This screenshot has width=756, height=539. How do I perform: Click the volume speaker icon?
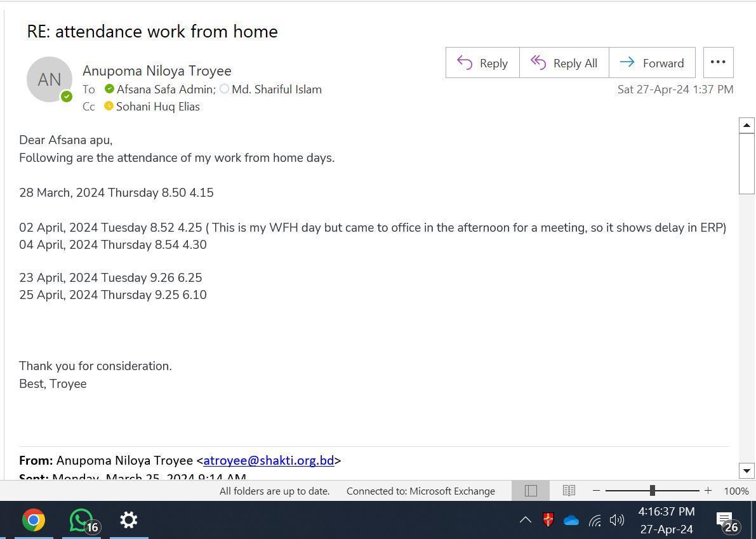tap(617, 520)
